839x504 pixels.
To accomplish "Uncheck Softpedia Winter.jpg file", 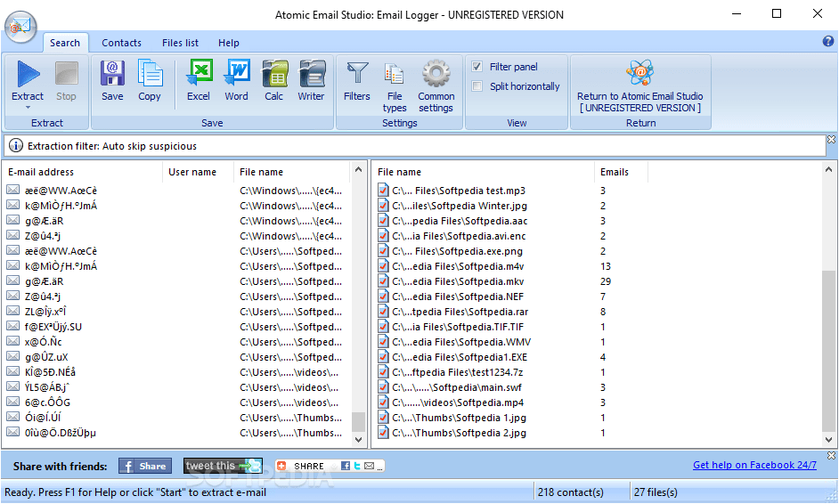I will (x=383, y=206).
